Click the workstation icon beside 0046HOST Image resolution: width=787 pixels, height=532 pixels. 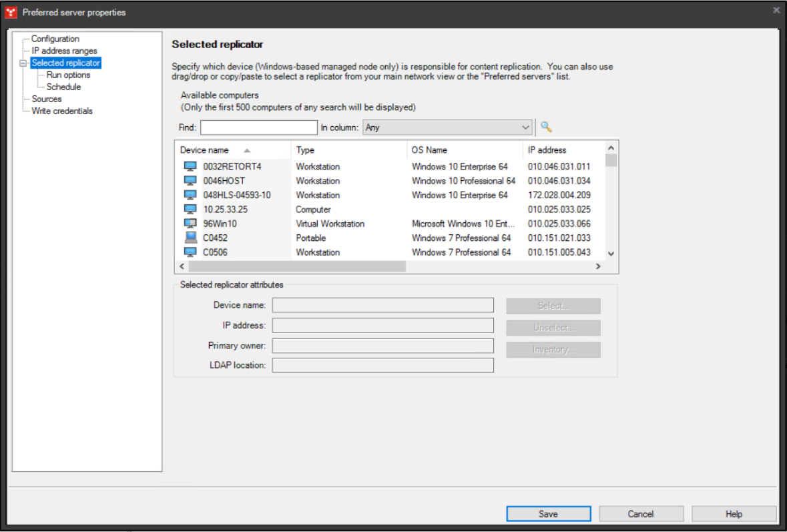[x=190, y=180]
